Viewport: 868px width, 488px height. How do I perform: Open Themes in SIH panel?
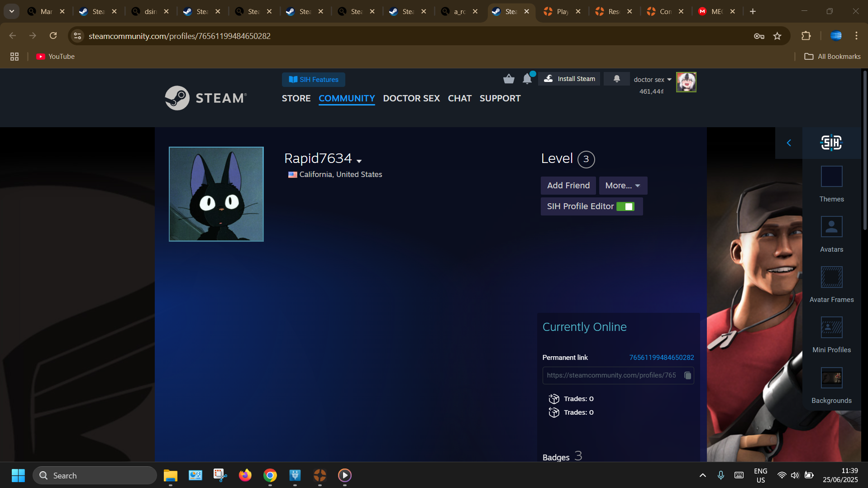(831, 184)
